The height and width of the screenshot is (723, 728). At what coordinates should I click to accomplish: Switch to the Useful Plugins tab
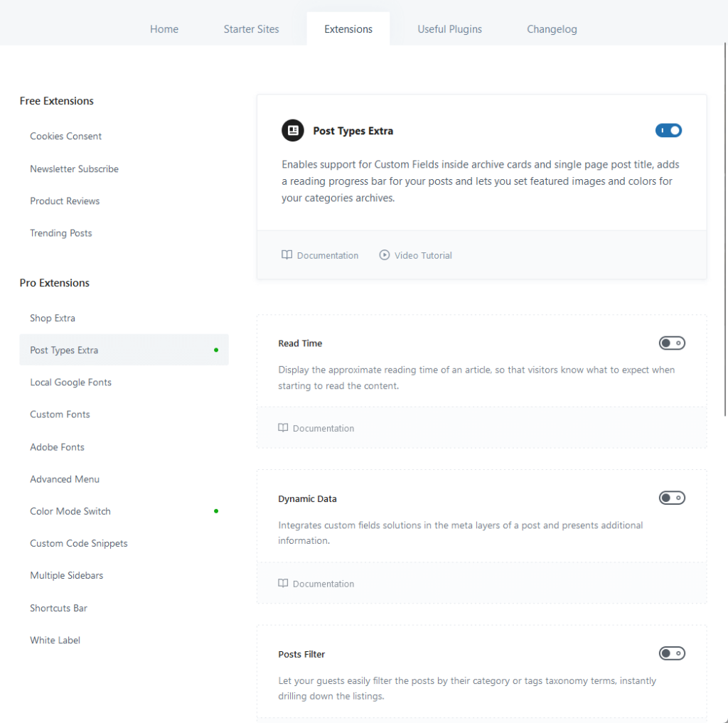coord(449,28)
